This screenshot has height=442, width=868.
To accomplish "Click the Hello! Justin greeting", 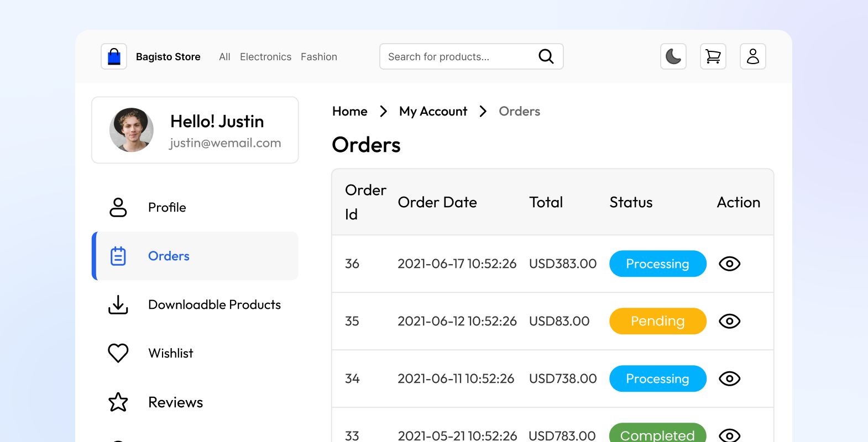I will click(217, 122).
